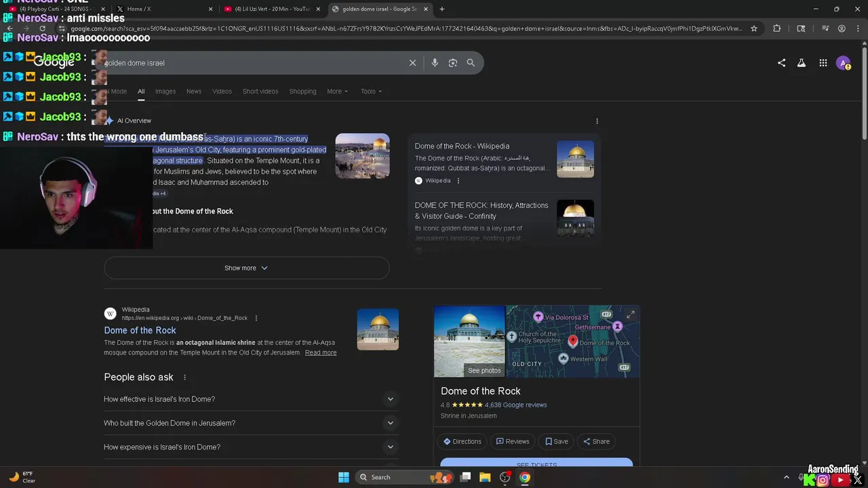868x488 pixels.
Task: Open Reviews in the knowledge panel
Action: click(513, 441)
